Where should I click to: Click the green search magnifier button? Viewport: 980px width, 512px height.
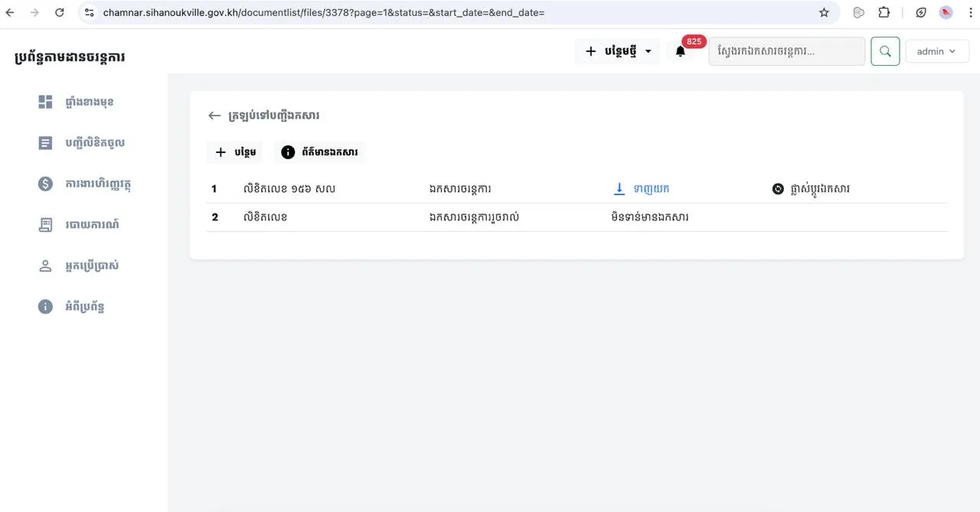[x=885, y=51]
